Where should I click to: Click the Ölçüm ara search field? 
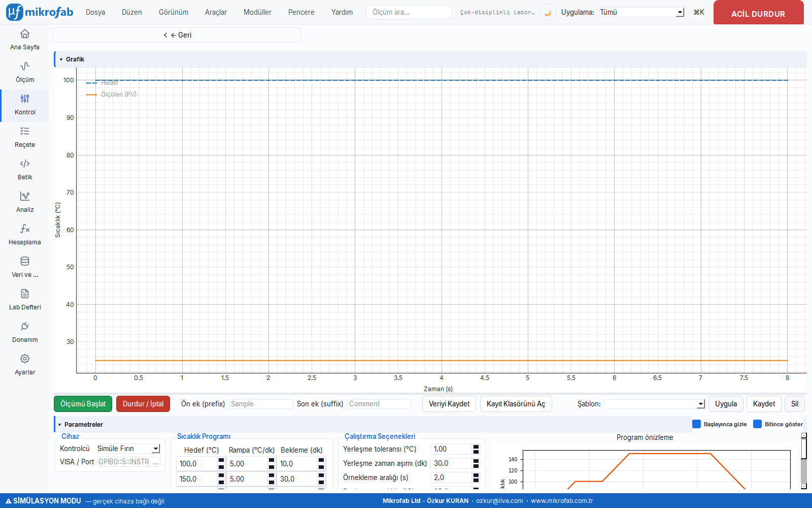(x=409, y=12)
